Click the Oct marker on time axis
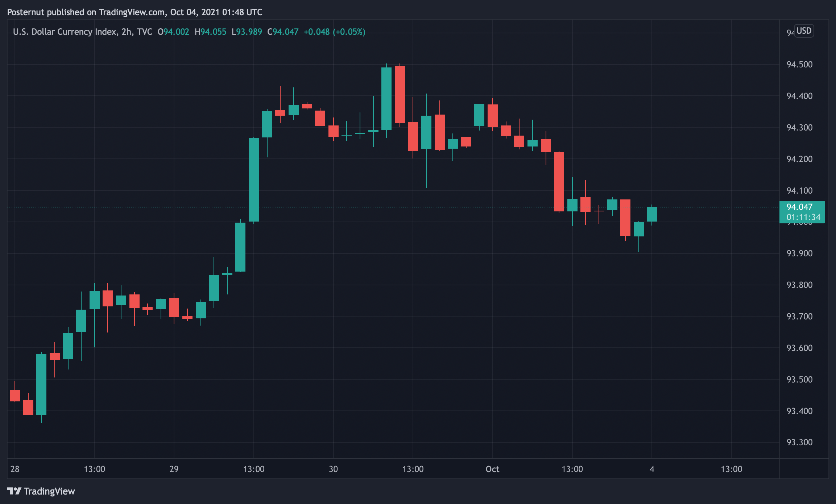 pos(492,469)
